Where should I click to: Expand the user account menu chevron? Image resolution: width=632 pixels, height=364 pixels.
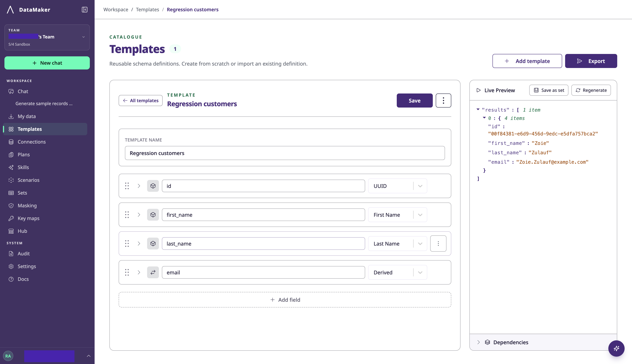[x=89, y=356]
